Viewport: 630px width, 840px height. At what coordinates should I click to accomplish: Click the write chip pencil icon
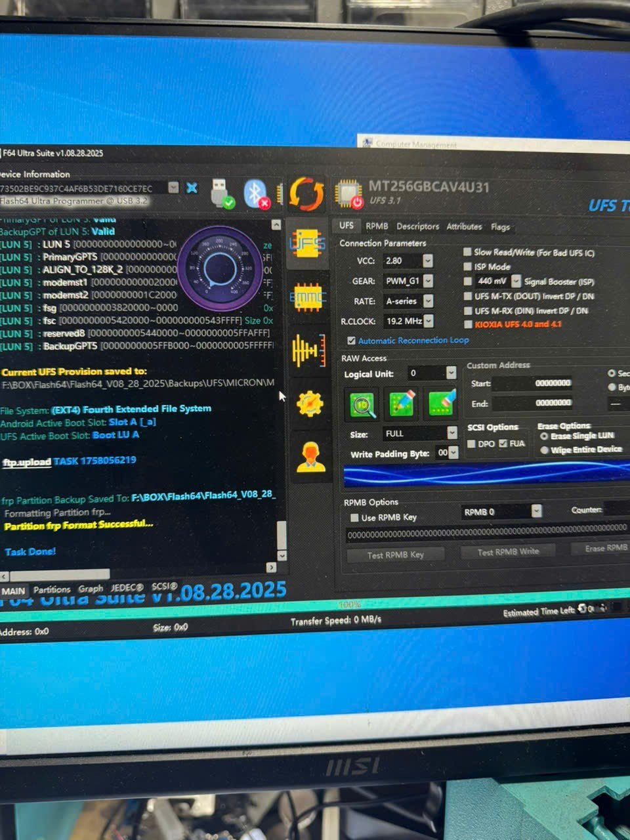[x=402, y=404]
